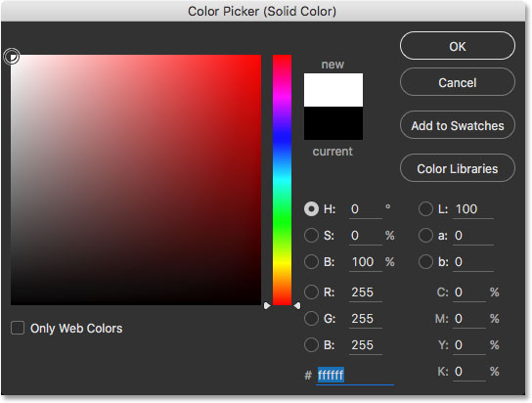Select the G green radio button
Image resolution: width=532 pixels, height=403 pixels.
tap(311, 319)
